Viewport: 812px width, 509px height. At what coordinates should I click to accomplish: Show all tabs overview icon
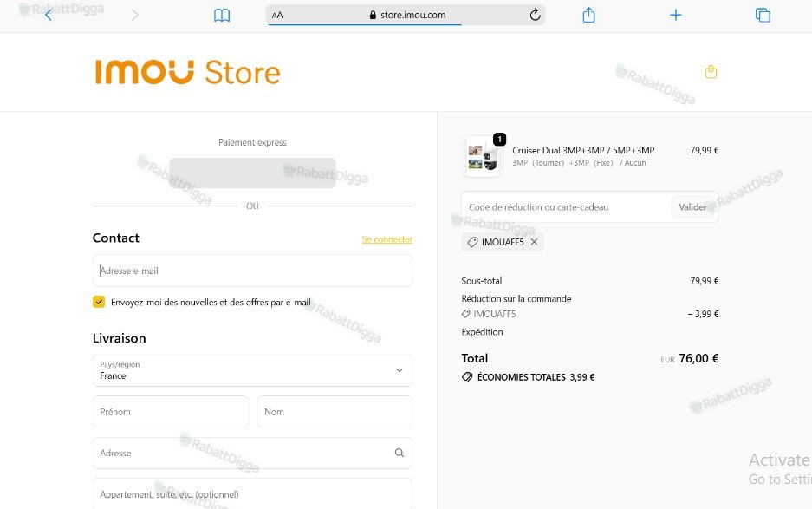coord(763,15)
